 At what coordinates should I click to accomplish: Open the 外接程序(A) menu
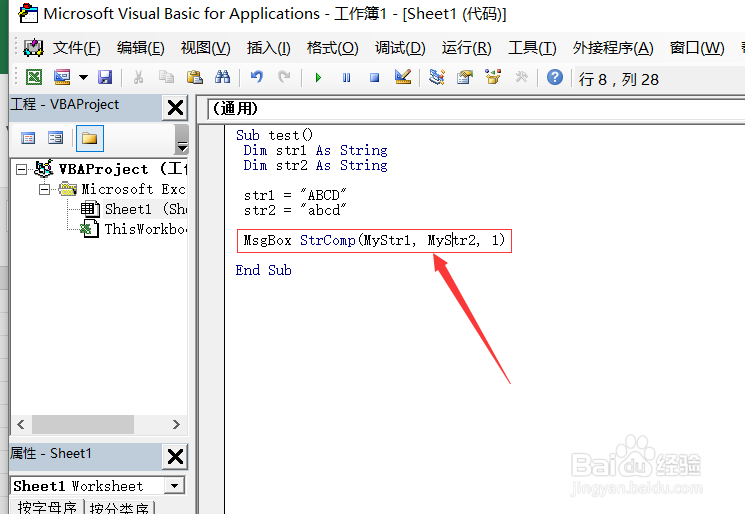point(613,48)
